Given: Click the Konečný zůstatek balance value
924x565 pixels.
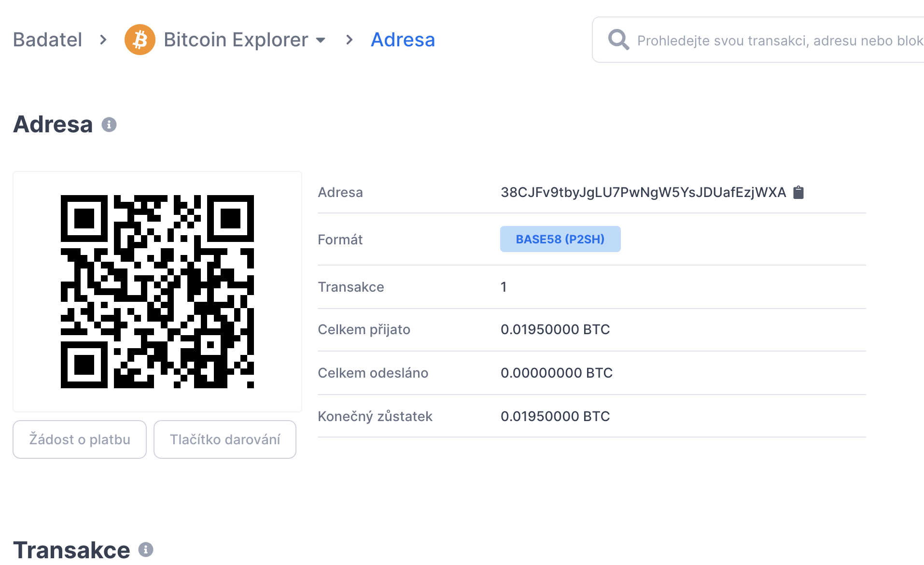Looking at the screenshot, I should [555, 416].
